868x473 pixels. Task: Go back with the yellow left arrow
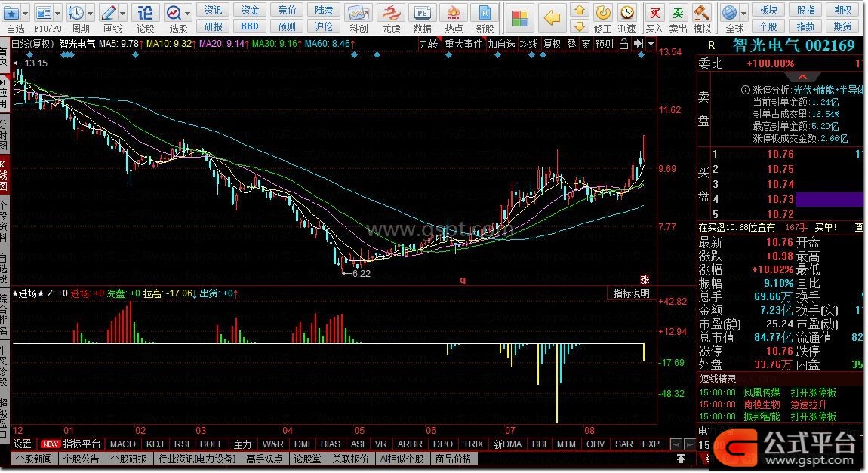[552, 18]
